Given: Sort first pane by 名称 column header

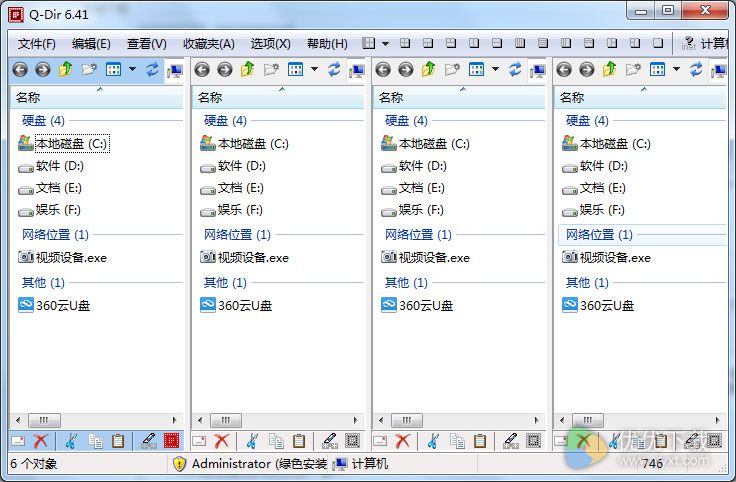Looking at the screenshot, I should point(97,97).
